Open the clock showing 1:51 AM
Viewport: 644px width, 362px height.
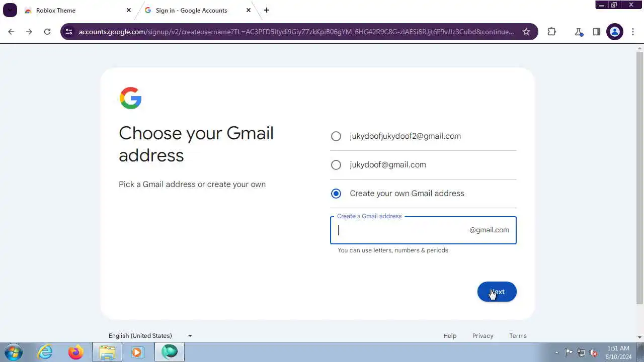click(x=618, y=352)
